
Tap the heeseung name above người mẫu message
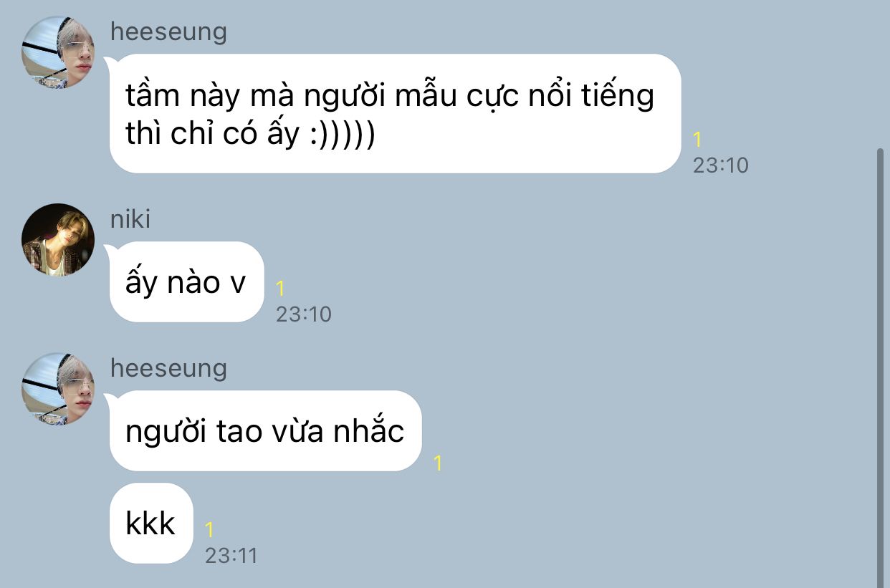pos(168,32)
